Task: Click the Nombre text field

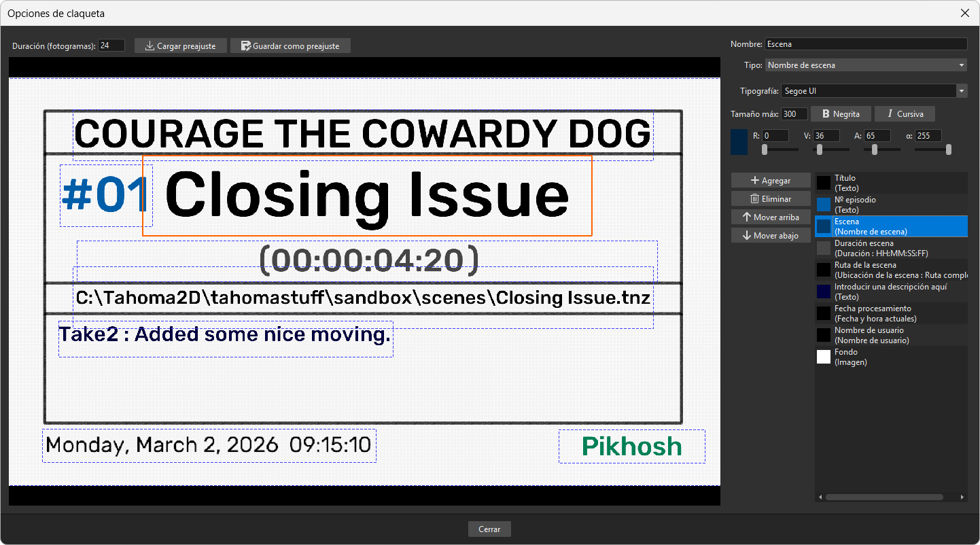Action: pyautogui.click(x=866, y=43)
